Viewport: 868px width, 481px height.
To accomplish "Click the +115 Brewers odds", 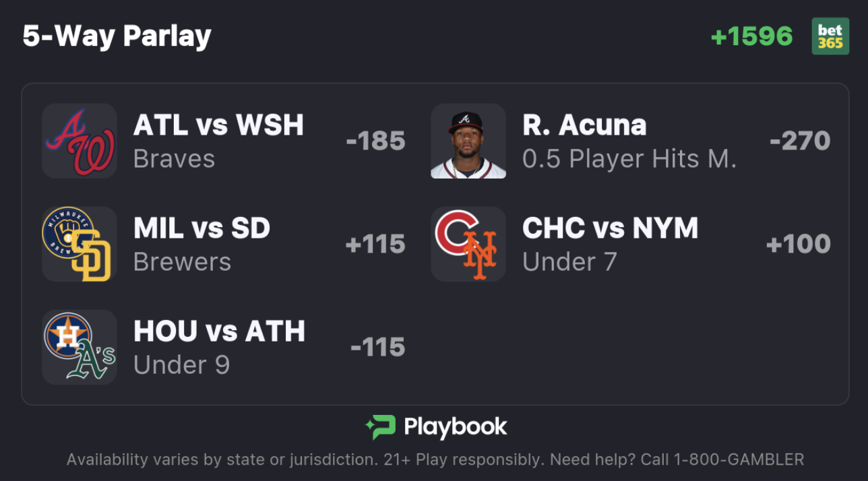I will [x=375, y=245].
